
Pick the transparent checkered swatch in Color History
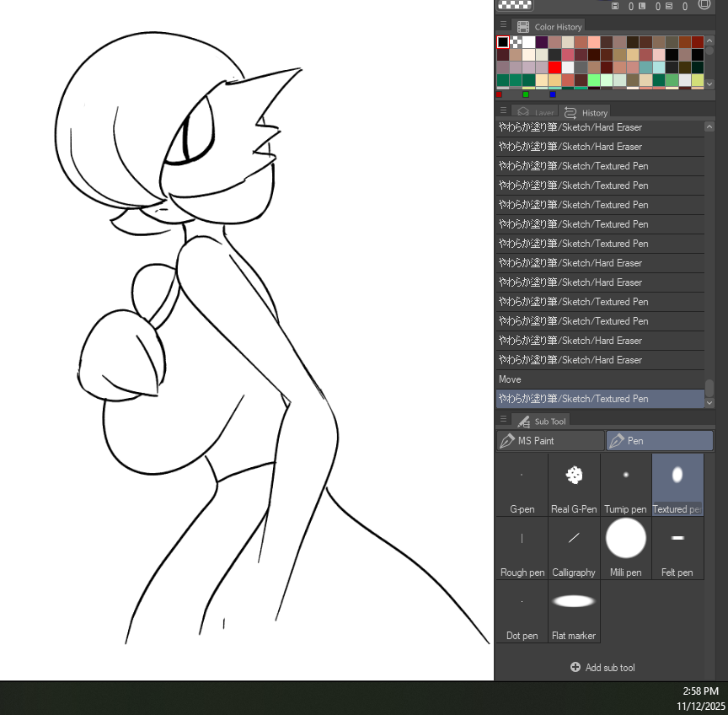pyautogui.click(x=516, y=42)
